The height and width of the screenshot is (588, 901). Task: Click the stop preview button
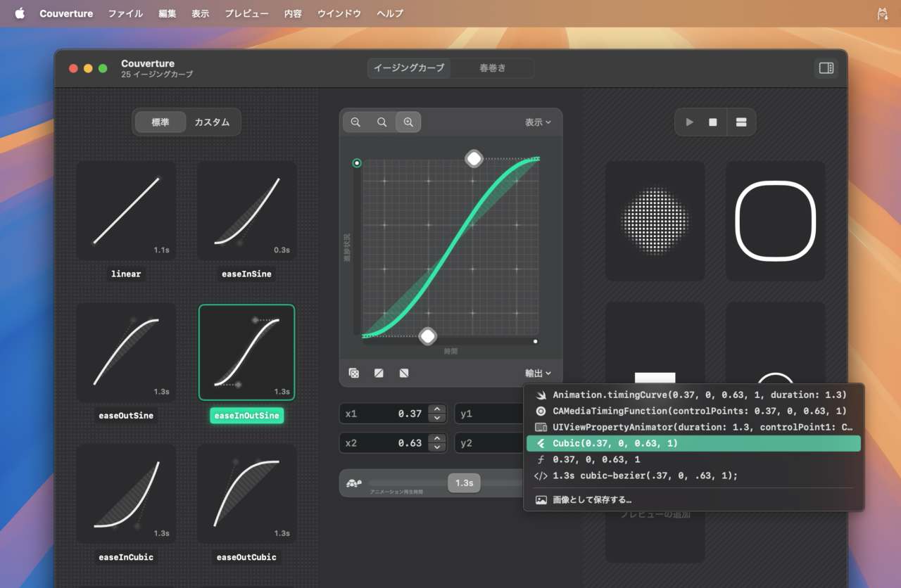tap(713, 122)
